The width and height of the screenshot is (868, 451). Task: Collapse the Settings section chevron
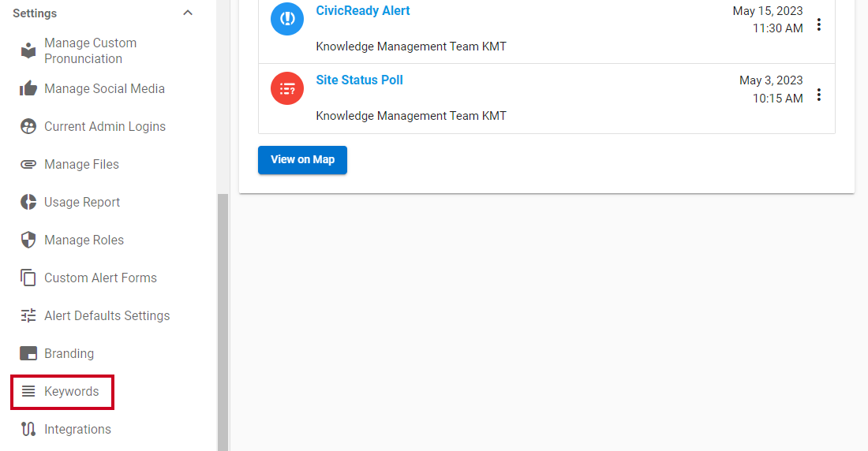click(188, 13)
